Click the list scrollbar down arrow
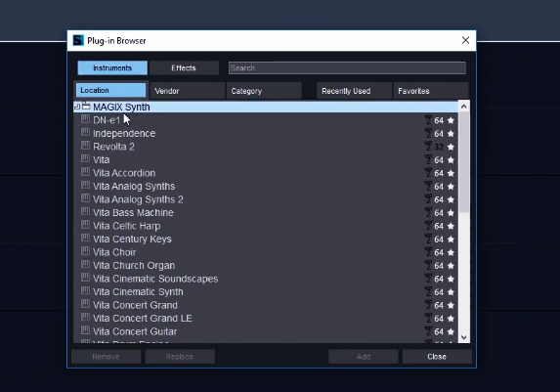Image resolution: width=560 pixels, height=392 pixels. 464,337
